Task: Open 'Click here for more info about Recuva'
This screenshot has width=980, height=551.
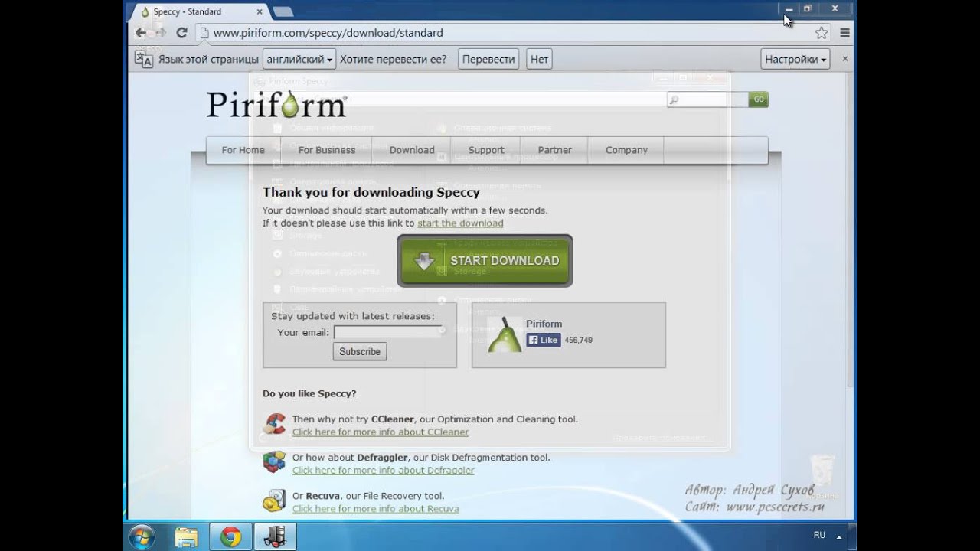Action: click(x=376, y=509)
